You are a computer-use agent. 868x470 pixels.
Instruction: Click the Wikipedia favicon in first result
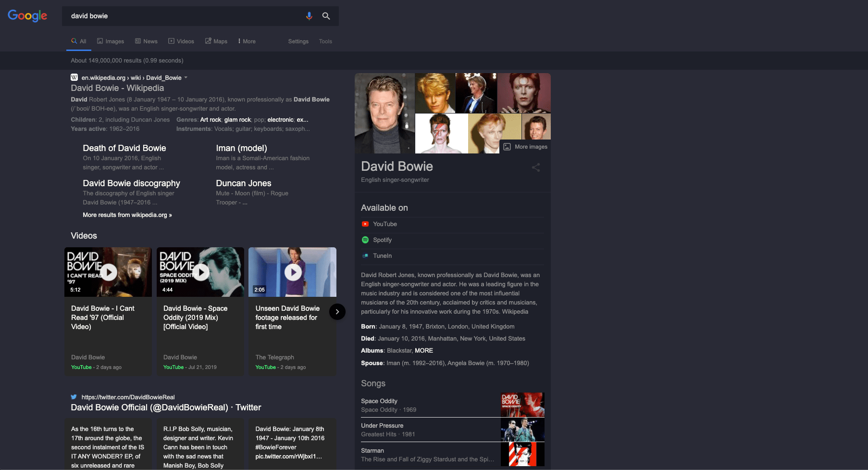pos(74,77)
